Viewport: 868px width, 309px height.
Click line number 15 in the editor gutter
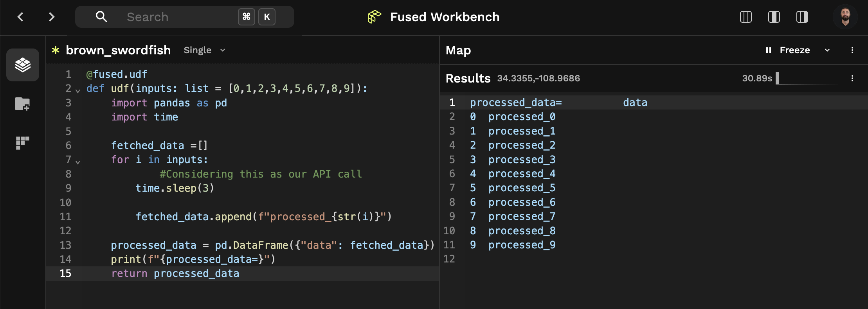tap(65, 273)
